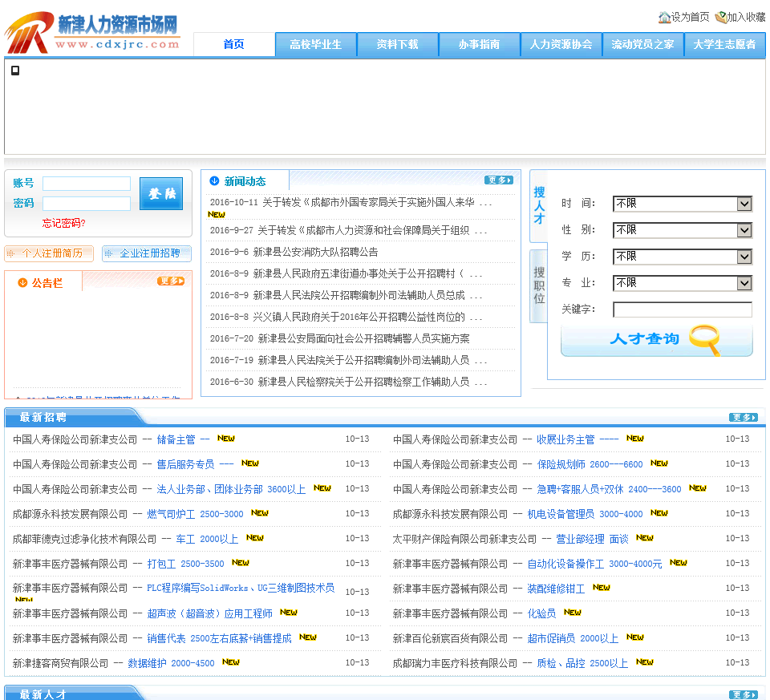770x700 pixels.
Task: Open the 性别 dropdown
Action: pyautogui.click(x=682, y=230)
